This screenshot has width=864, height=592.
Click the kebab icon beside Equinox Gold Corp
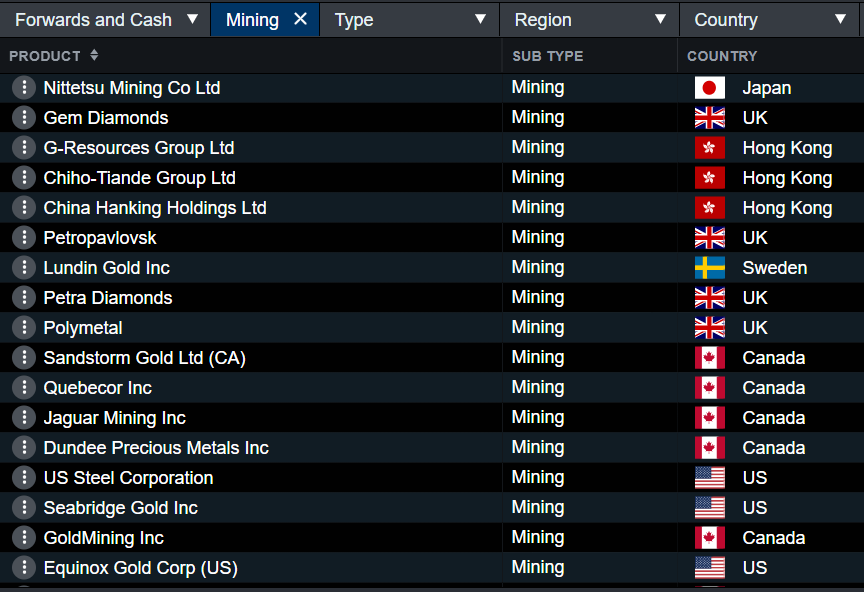pyautogui.click(x=23, y=568)
